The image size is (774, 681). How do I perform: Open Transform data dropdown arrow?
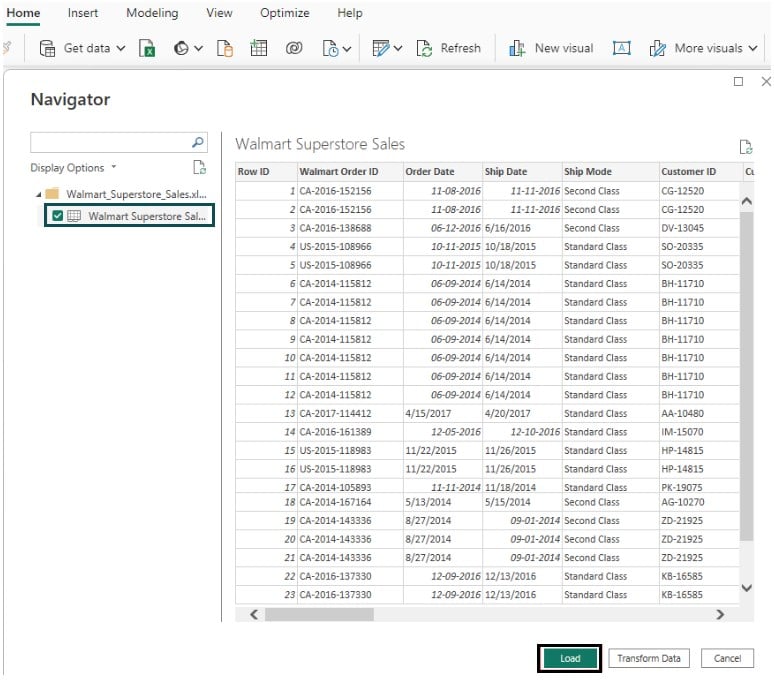pos(398,48)
